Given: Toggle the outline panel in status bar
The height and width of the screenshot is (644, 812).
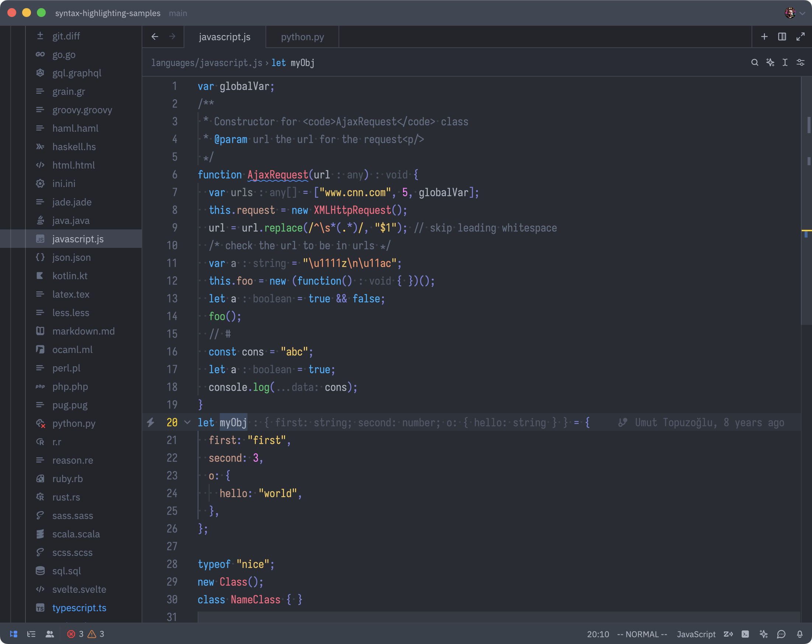Looking at the screenshot, I should point(31,634).
